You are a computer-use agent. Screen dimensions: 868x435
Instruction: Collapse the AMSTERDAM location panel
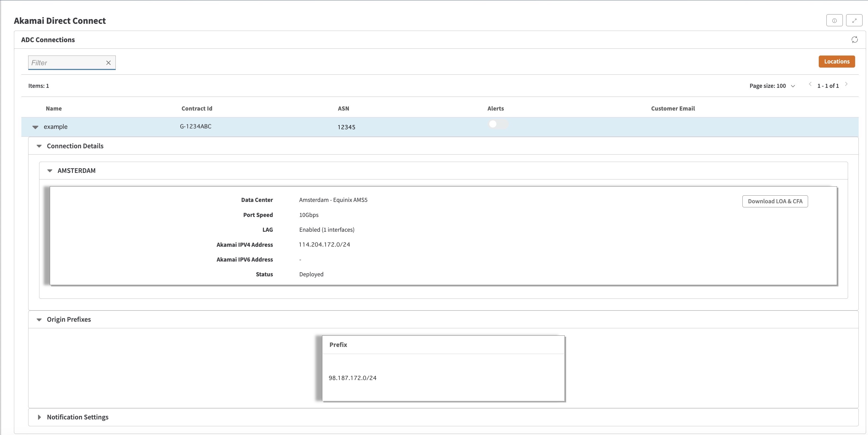pyautogui.click(x=50, y=171)
